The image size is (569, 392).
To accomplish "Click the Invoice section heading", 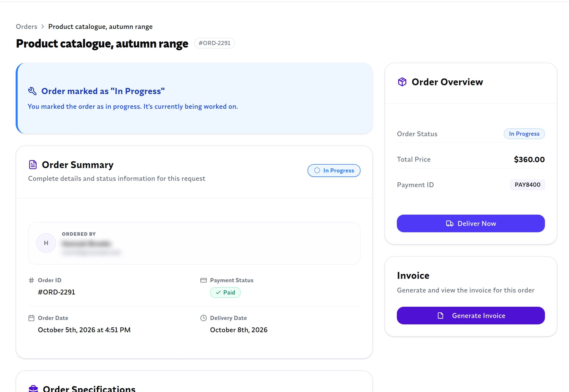I will [x=413, y=276].
